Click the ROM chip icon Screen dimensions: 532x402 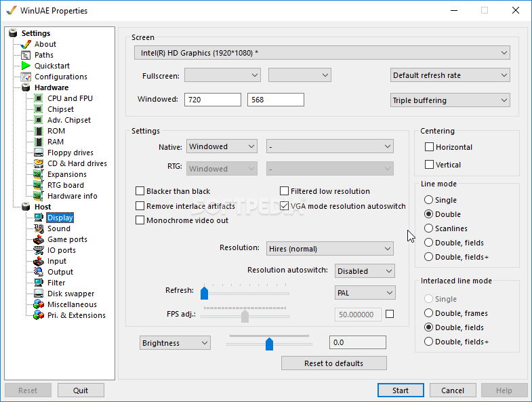coord(39,131)
